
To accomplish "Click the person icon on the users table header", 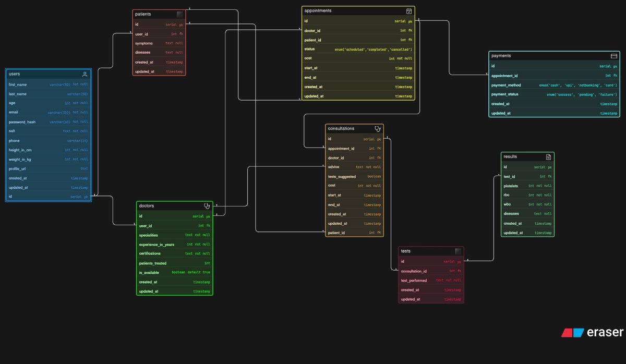I will point(85,74).
